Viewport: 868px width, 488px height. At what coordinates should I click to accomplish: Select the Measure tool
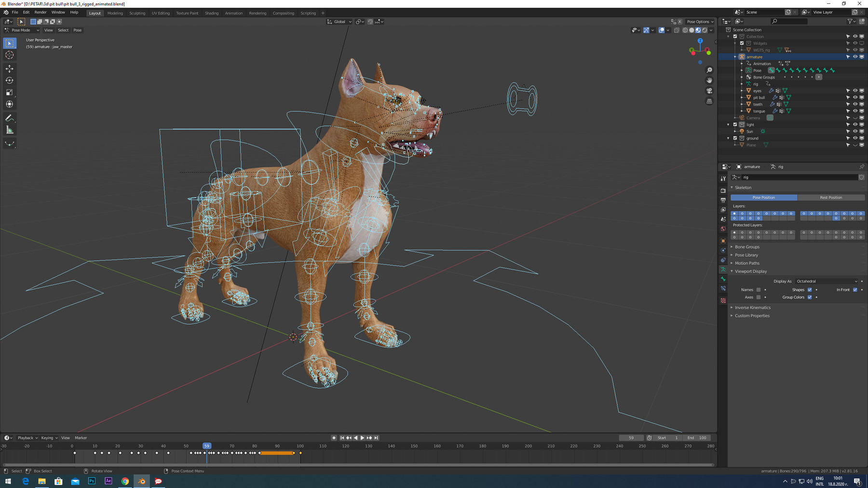[10, 129]
